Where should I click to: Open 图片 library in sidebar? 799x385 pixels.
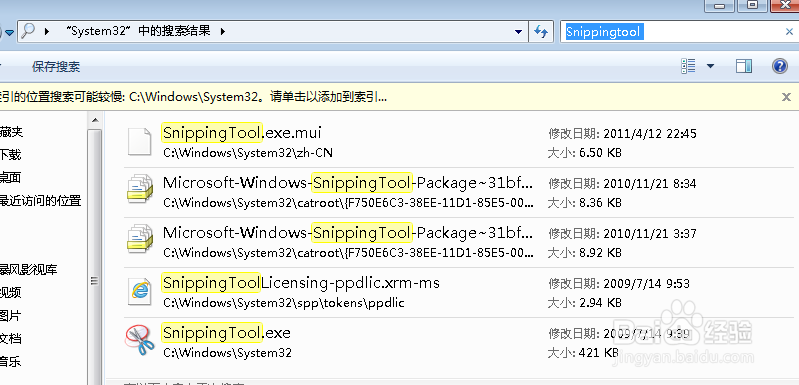pos(11,316)
